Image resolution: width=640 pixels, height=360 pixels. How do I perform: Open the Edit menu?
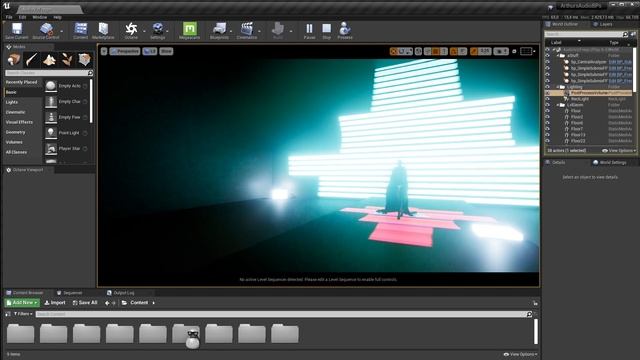[22, 17]
